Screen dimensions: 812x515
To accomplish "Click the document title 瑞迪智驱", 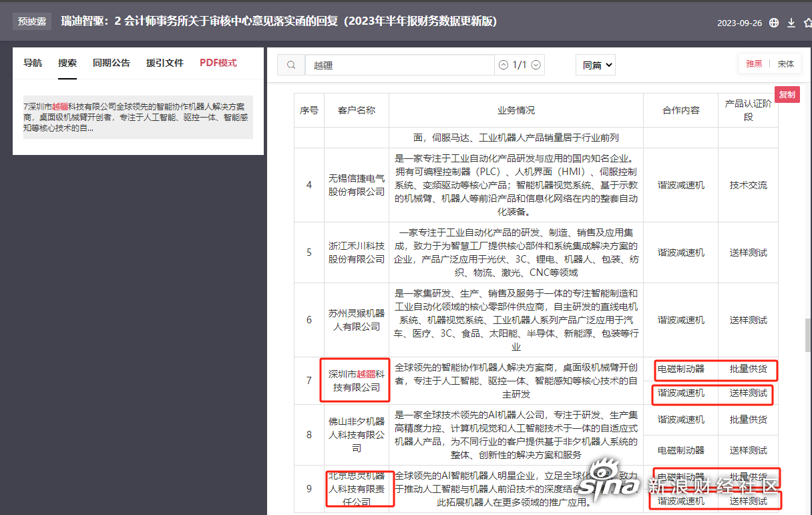I will tap(278, 21).
